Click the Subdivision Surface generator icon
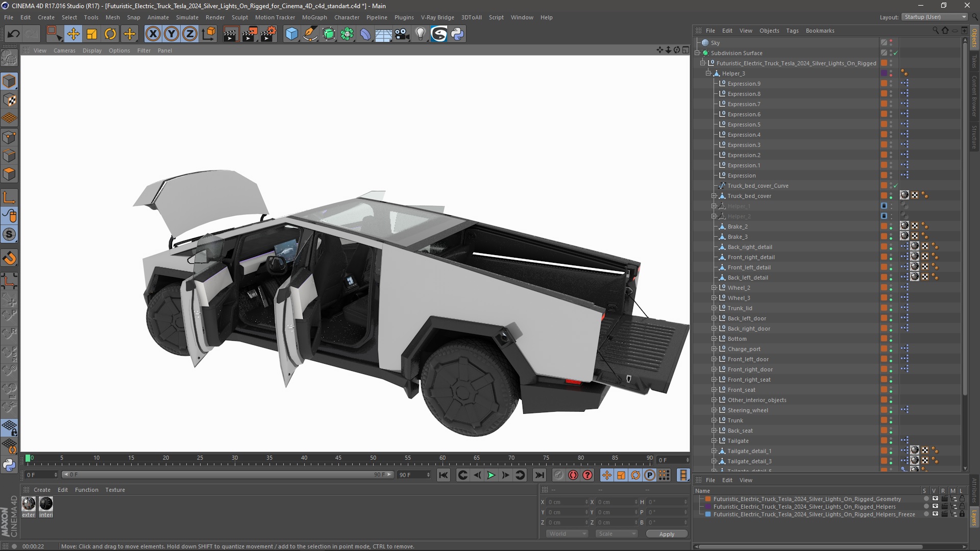Image resolution: width=980 pixels, height=551 pixels. point(329,34)
